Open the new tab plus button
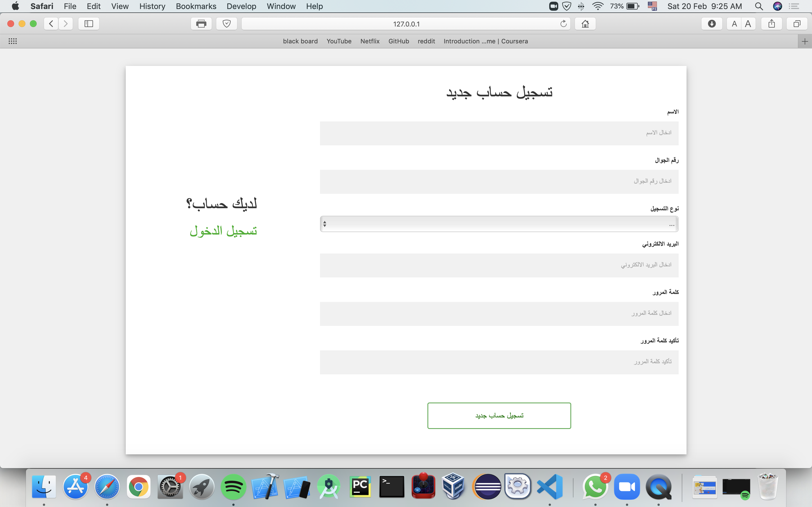Image resolution: width=812 pixels, height=507 pixels. [x=805, y=42]
